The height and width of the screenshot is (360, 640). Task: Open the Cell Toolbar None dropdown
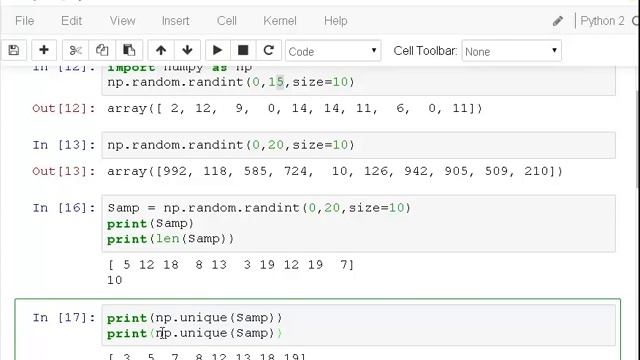click(x=511, y=51)
